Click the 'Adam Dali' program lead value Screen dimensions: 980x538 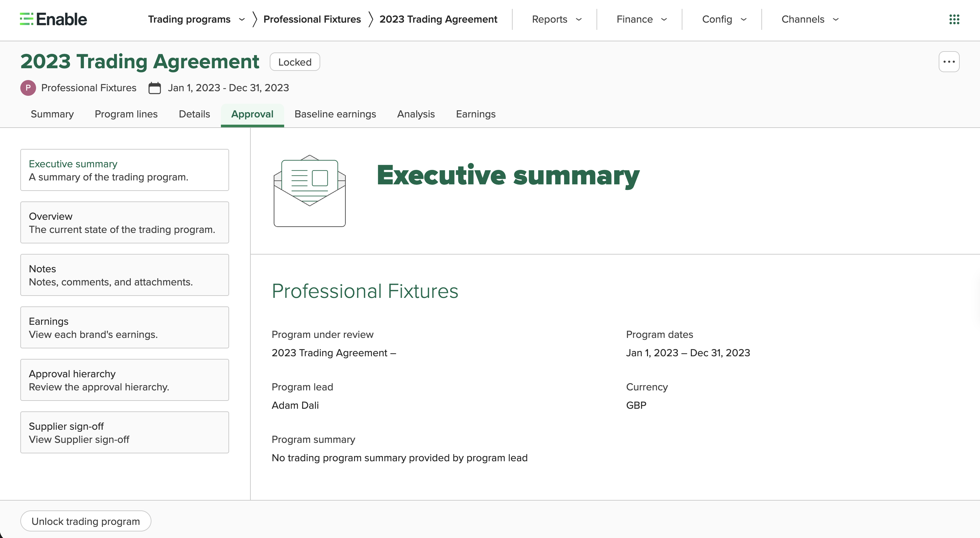tap(295, 405)
